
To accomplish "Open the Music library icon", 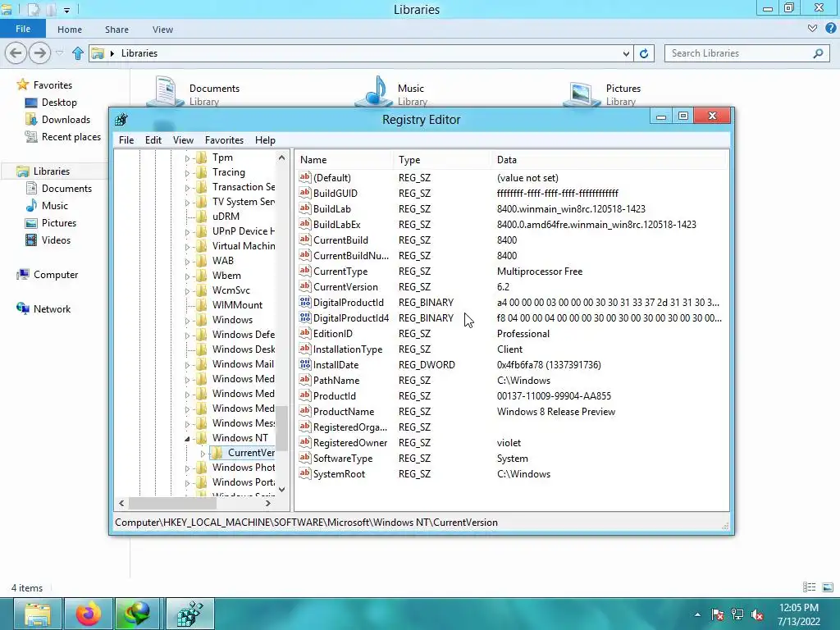I will coord(374,91).
